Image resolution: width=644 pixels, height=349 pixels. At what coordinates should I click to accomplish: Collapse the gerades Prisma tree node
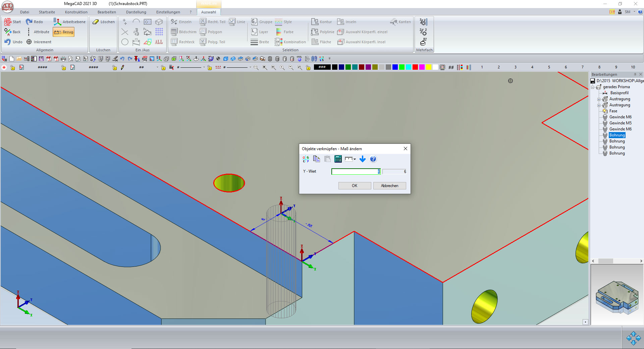click(x=593, y=87)
